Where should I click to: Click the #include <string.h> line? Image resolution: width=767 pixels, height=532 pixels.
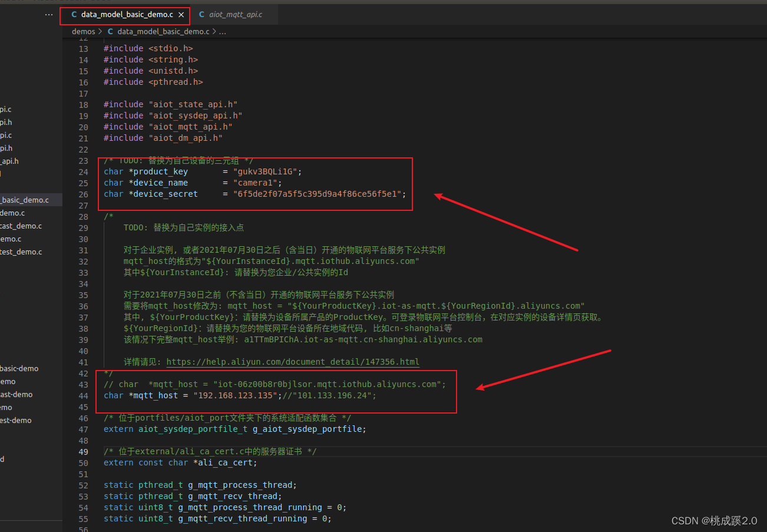(151, 60)
